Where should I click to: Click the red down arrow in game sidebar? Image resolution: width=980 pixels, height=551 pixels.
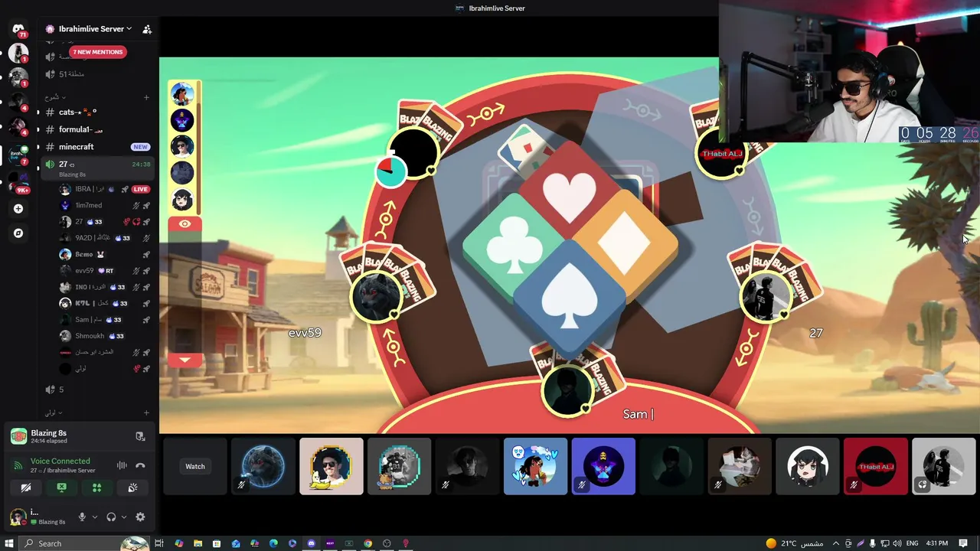pyautogui.click(x=185, y=360)
